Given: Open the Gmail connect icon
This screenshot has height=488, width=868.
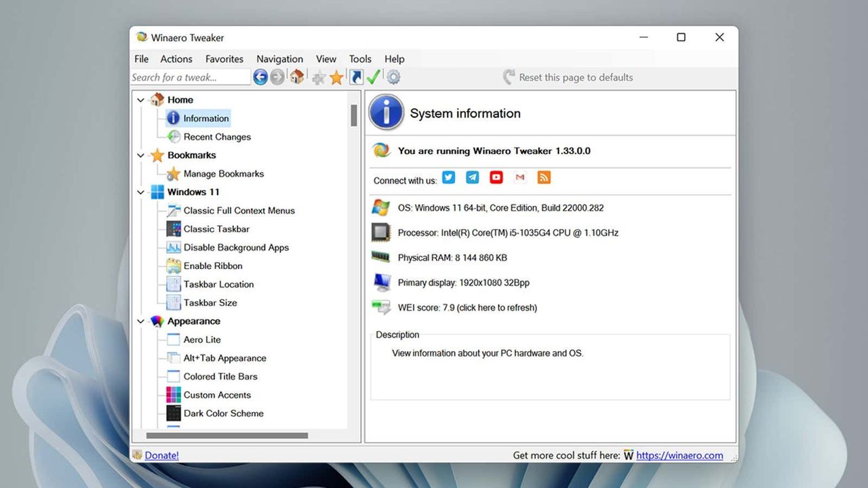Looking at the screenshot, I should 520,178.
